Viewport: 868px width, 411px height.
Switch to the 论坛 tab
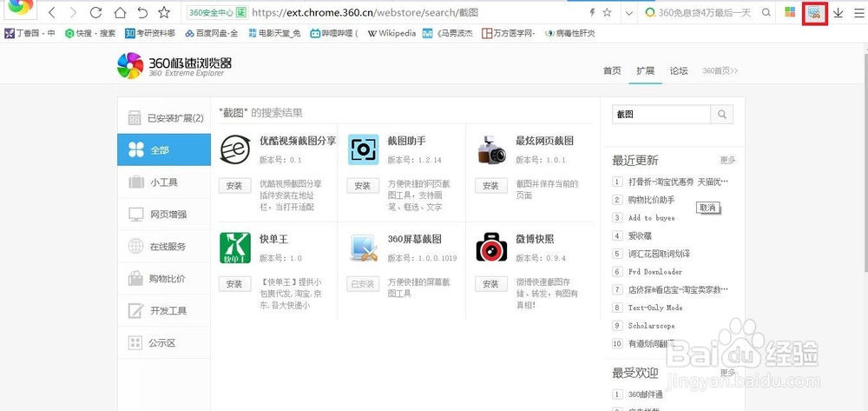(x=679, y=71)
